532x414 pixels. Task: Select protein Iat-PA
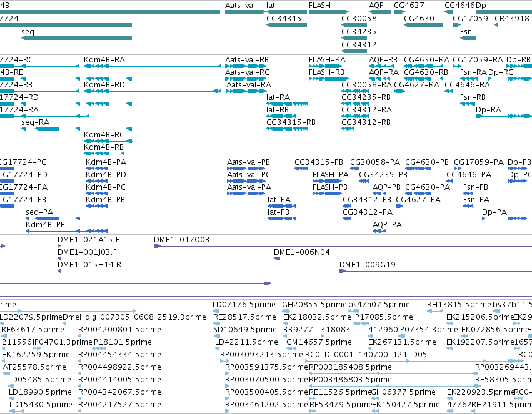(x=281, y=206)
